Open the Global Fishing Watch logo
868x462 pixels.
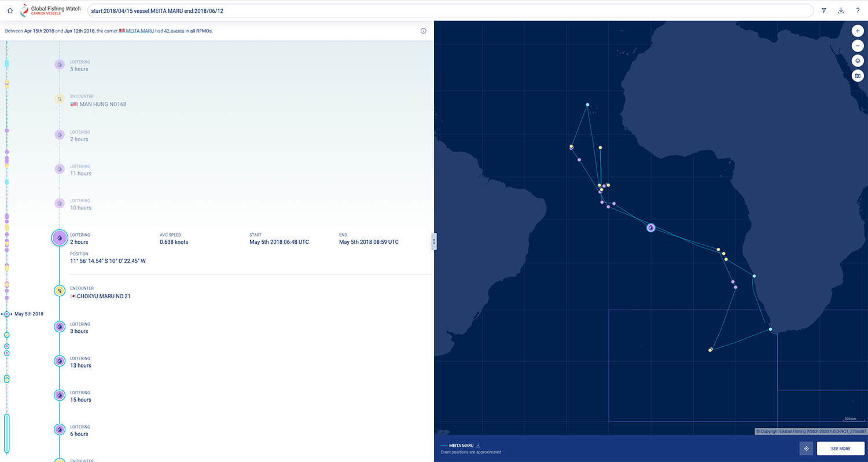pos(50,10)
